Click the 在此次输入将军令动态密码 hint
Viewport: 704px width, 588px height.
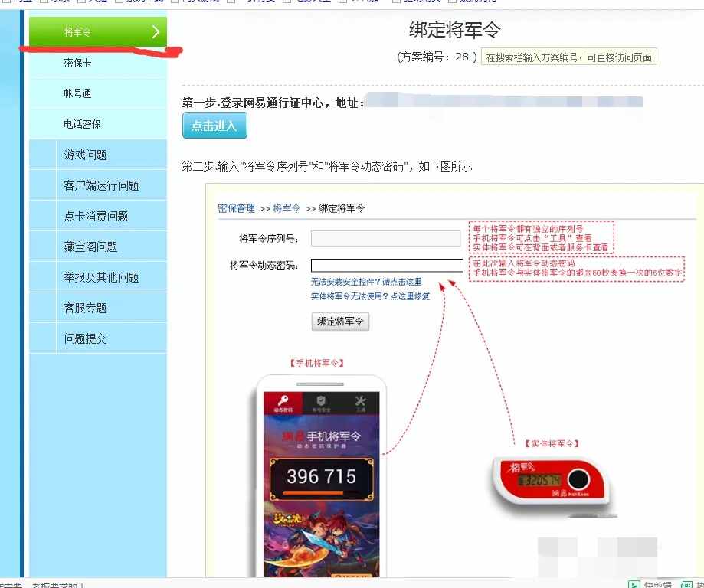pyautogui.click(x=577, y=269)
